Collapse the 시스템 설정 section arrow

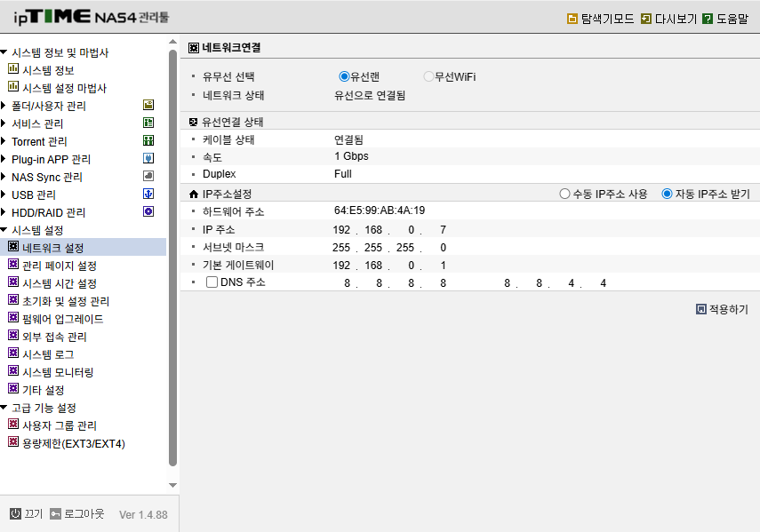(x=4, y=229)
